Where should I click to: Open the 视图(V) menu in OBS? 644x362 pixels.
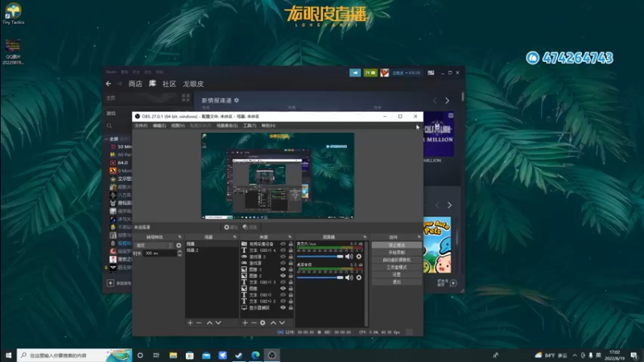click(x=178, y=125)
